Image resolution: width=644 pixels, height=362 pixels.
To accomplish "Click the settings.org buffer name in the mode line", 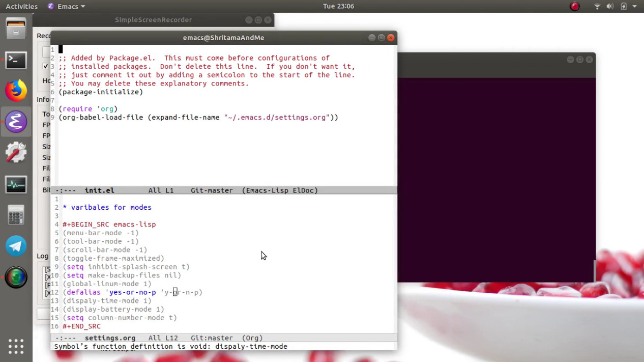I will click(110, 338).
